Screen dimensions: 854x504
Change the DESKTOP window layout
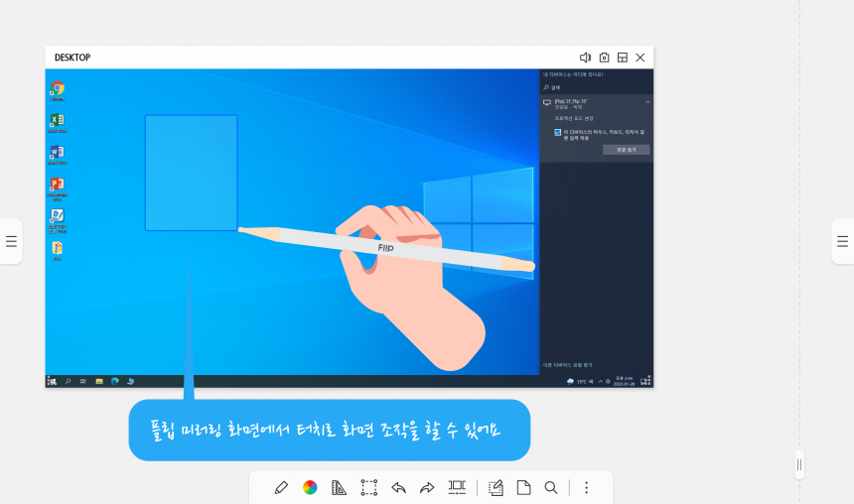623,58
